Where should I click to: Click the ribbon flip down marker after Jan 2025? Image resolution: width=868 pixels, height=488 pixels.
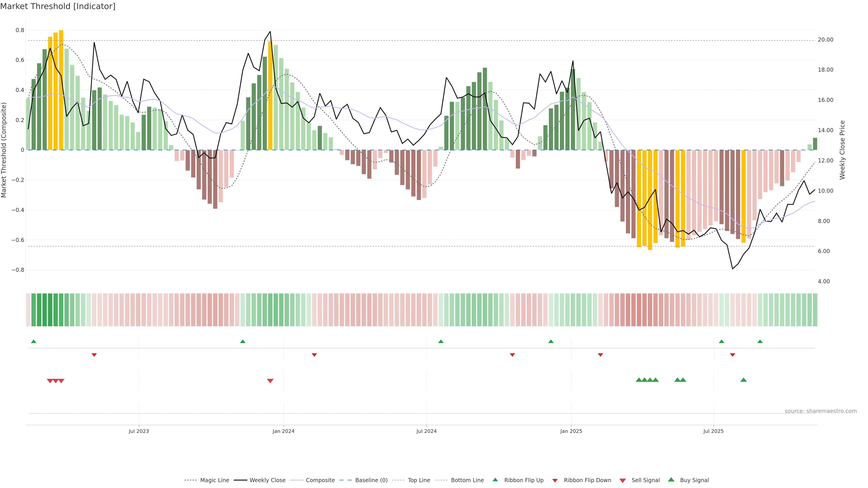[600, 355]
